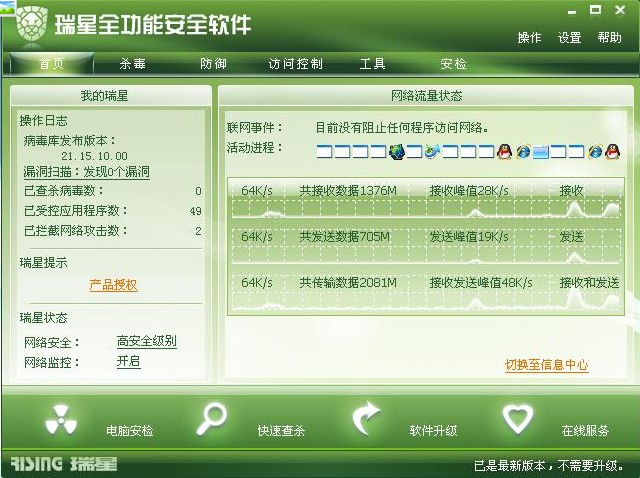Viewport: 640px width, 478px height.
Task: Click the 接收发送峰值48K/s text
Action: [481, 282]
